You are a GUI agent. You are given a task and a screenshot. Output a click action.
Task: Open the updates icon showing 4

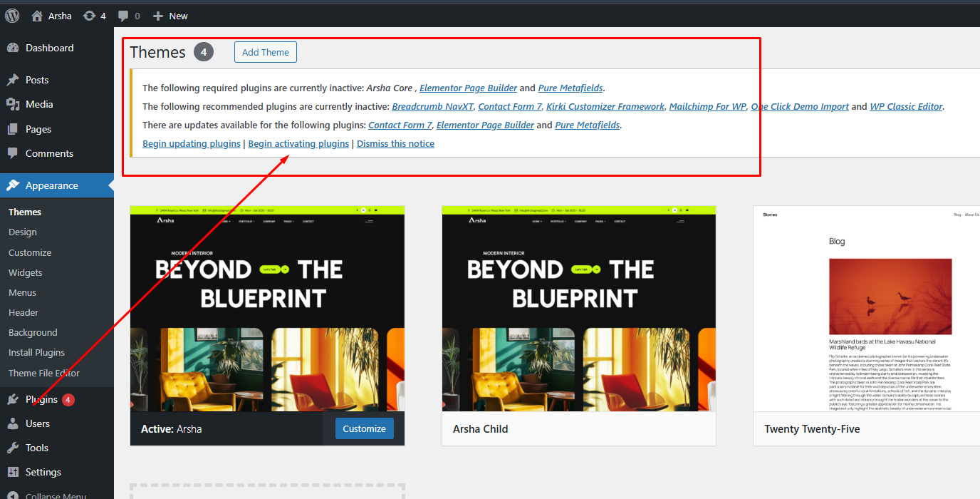point(89,15)
